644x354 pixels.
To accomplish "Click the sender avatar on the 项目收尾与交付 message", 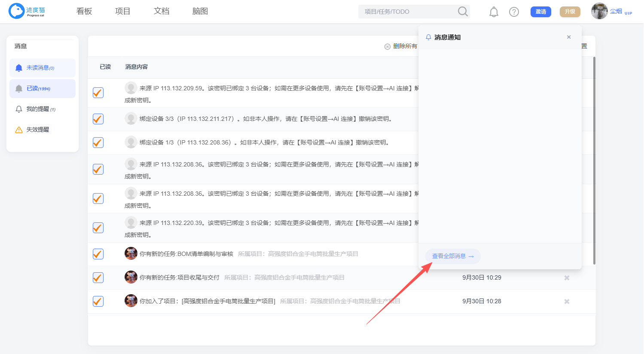I will coord(131,277).
